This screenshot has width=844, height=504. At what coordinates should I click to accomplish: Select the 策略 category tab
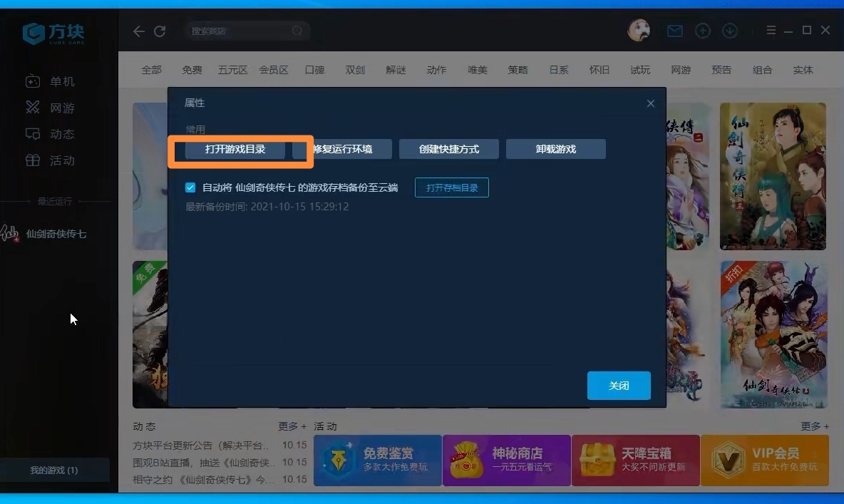pyautogui.click(x=518, y=70)
